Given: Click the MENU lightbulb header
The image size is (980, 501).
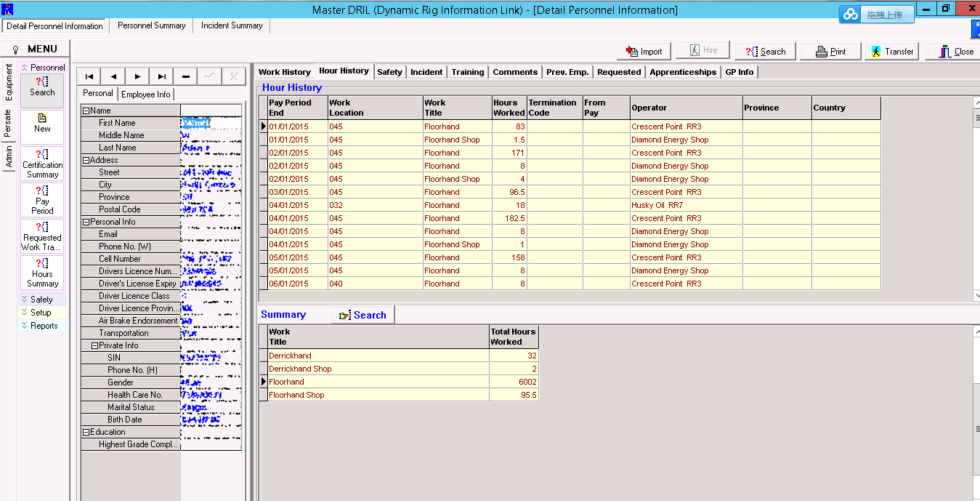Looking at the screenshot, I should point(35,49).
